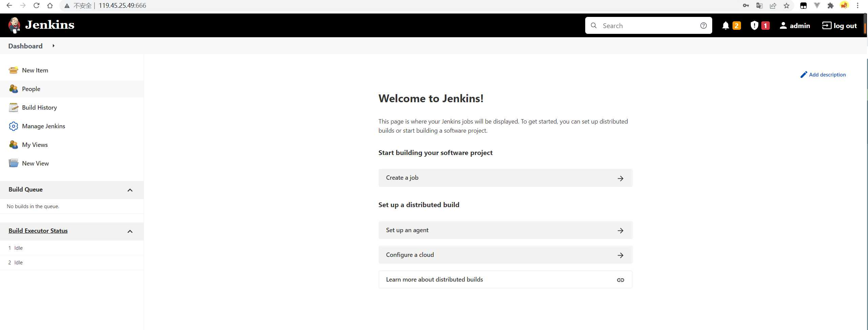Click the Jenkins butler logo
This screenshot has width=868, height=330.
14,25
